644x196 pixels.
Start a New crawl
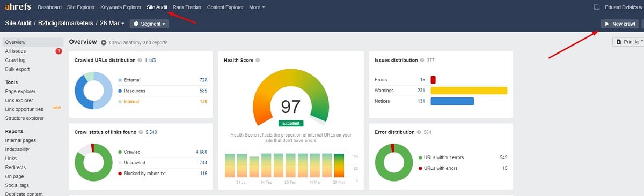(x=620, y=24)
